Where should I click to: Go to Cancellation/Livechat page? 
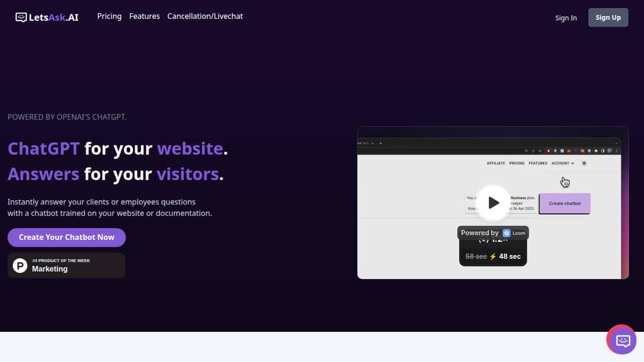click(205, 16)
